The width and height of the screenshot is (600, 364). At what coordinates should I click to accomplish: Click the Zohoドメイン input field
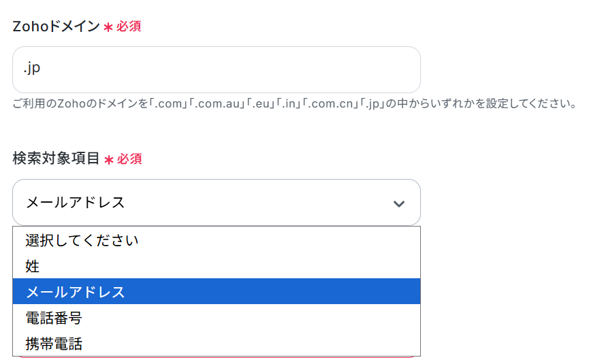(x=216, y=69)
